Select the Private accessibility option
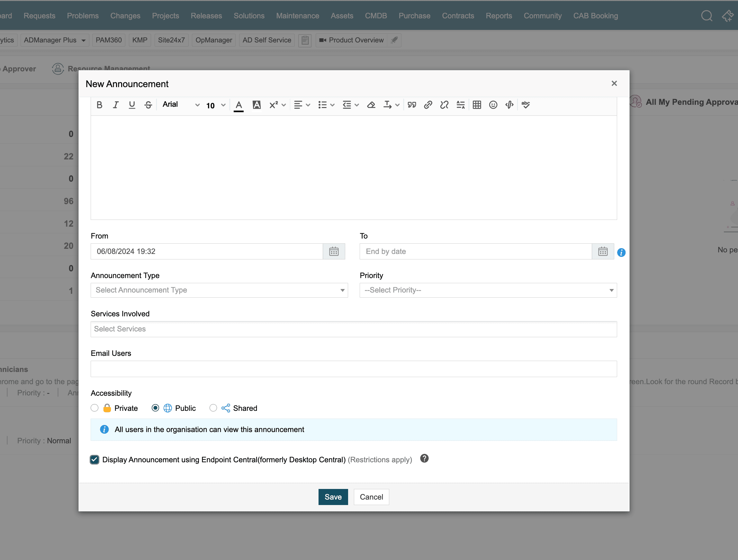The height and width of the screenshot is (560, 738). [x=94, y=408]
